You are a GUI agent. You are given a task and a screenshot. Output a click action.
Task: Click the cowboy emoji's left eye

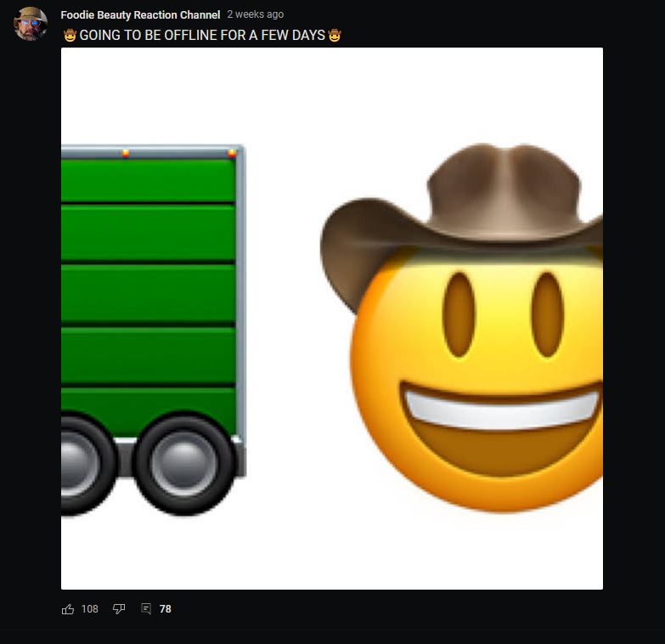click(x=459, y=315)
